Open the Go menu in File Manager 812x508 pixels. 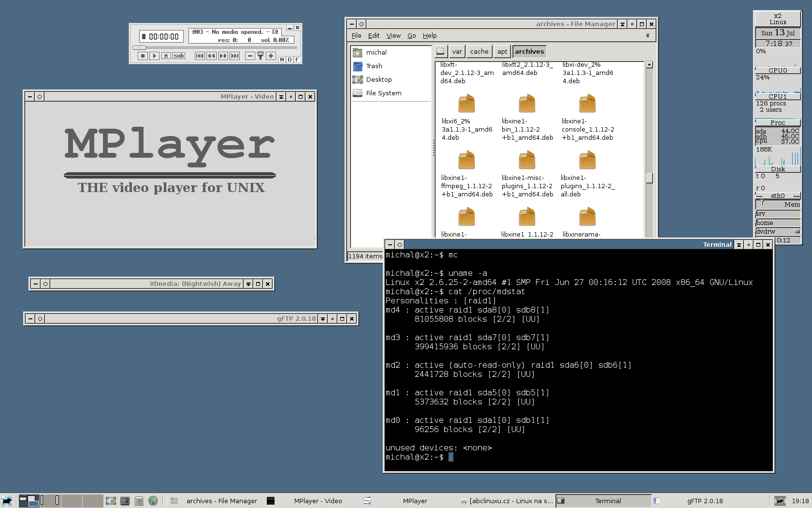411,36
